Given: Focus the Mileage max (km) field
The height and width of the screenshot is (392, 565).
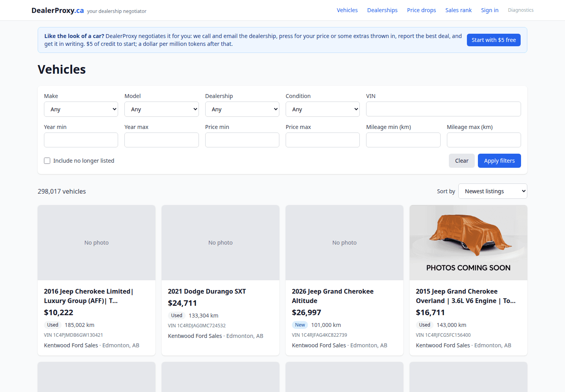Looking at the screenshot, I should click(484, 140).
